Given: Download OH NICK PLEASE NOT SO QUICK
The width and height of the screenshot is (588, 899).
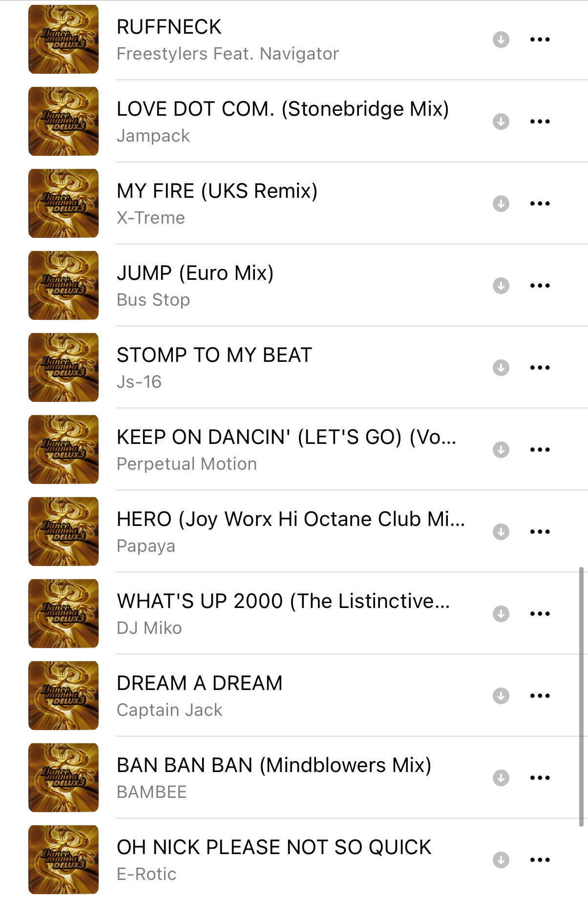Looking at the screenshot, I should click(501, 859).
